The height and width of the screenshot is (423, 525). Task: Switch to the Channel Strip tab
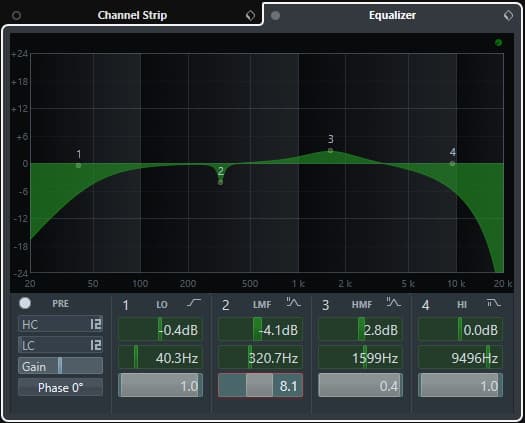pos(132,15)
